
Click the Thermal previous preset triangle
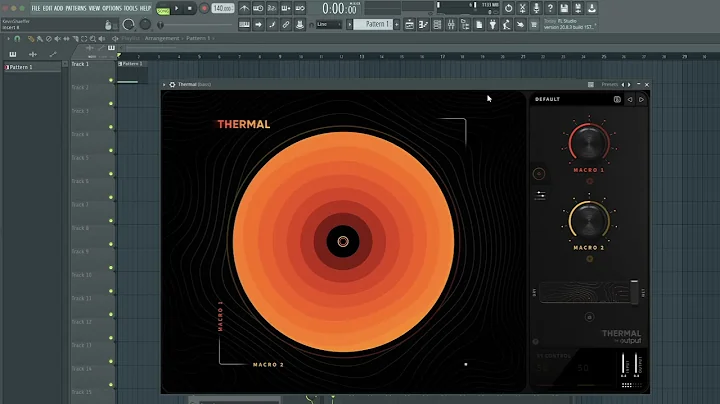(x=630, y=99)
